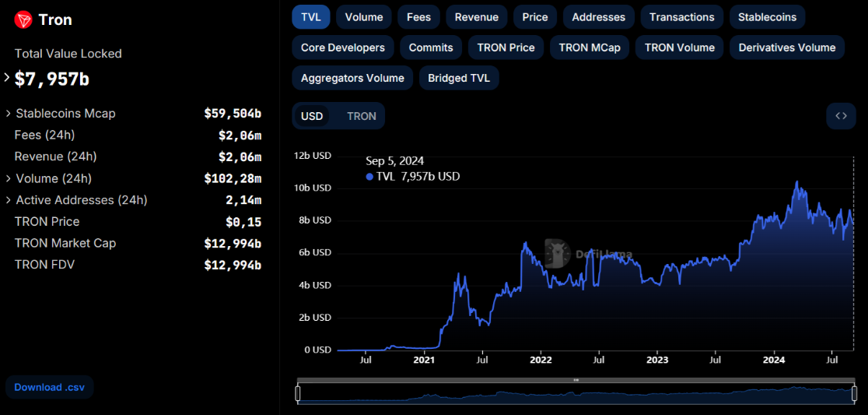The image size is (868, 415).
Task: Select the TRON Market Cap label
Action: click(65, 243)
